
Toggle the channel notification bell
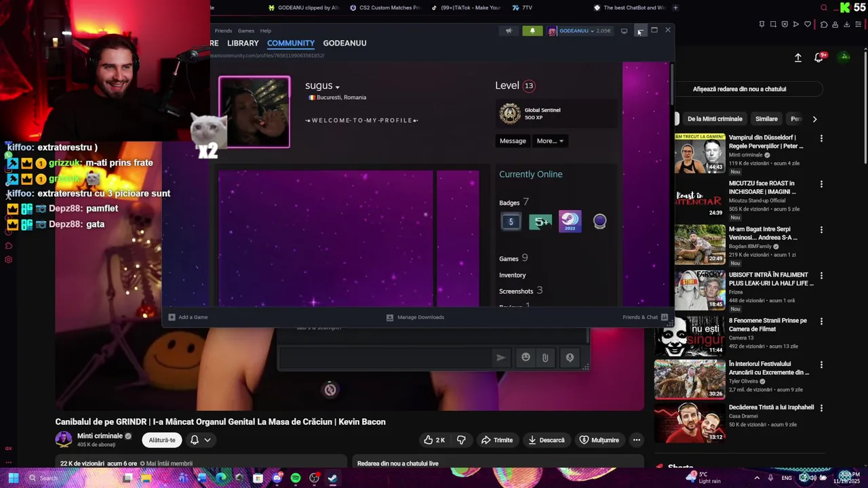pyautogui.click(x=195, y=440)
